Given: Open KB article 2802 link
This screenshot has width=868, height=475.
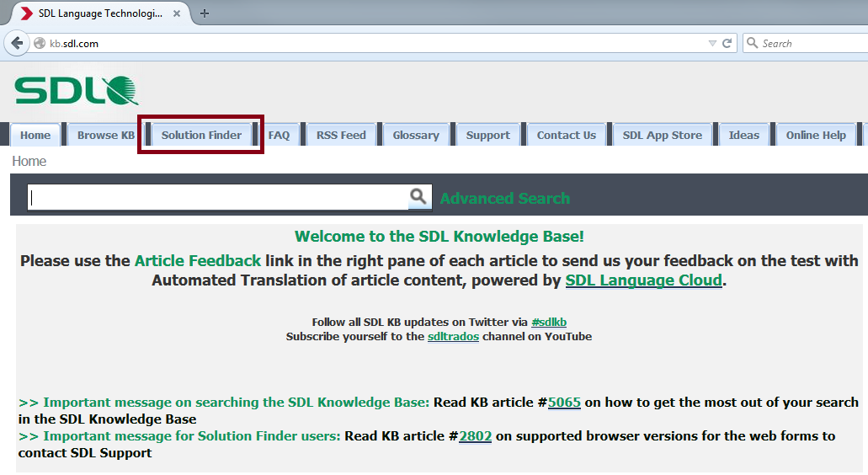Looking at the screenshot, I should (x=475, y=436).
